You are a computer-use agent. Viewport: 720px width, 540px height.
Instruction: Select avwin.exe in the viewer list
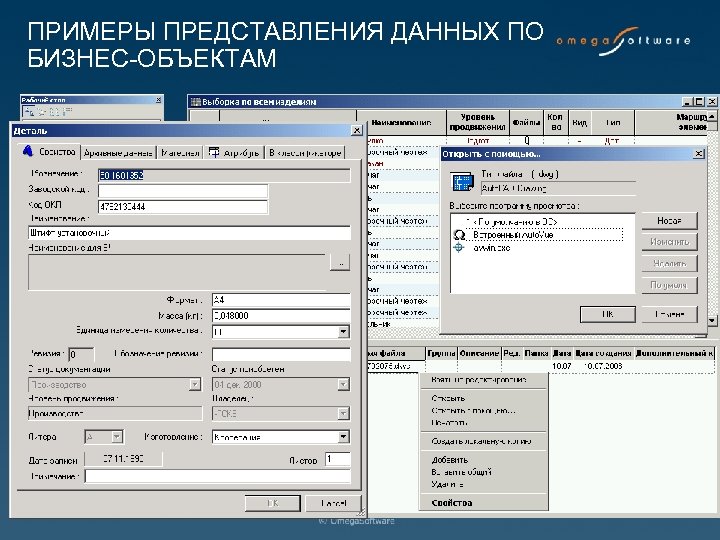pyautogui.click(x=491, y=248)
